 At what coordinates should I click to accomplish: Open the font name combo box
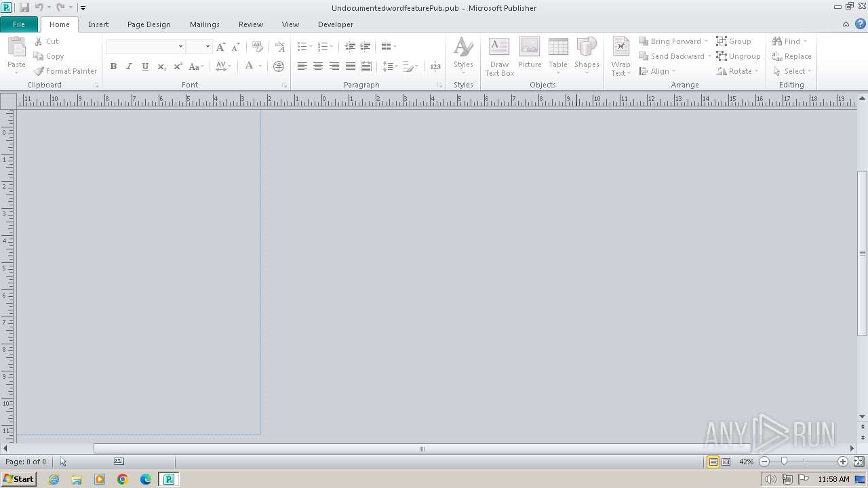pos(145,47)
